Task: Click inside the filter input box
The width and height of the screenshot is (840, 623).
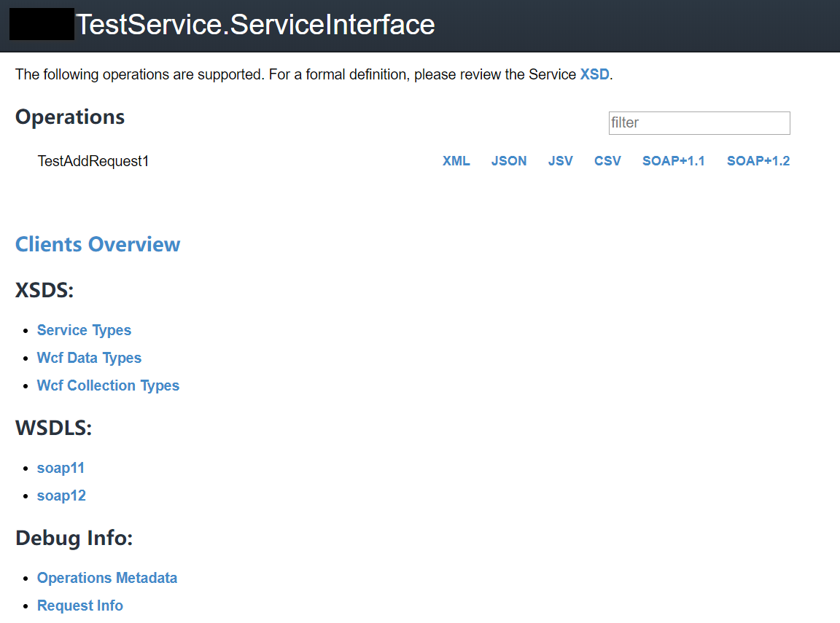Action: pyautogui.click(x=699, y=122)
